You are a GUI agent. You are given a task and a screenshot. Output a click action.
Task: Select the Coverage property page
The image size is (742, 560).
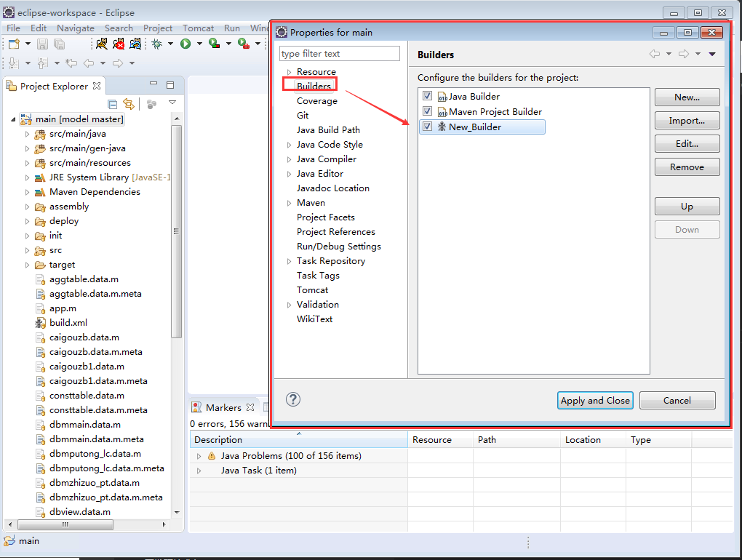(x=317, y=101)
